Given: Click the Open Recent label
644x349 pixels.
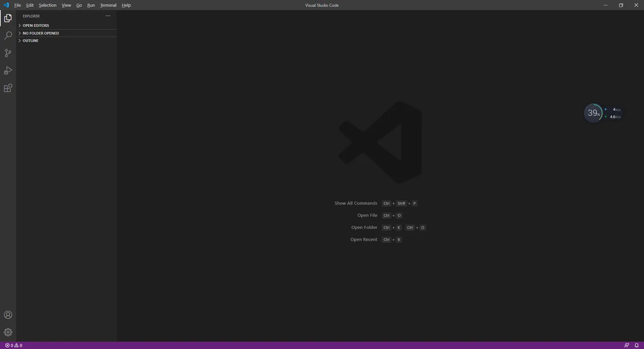Looking at the screenshot, I should click(x=363, y=239).
